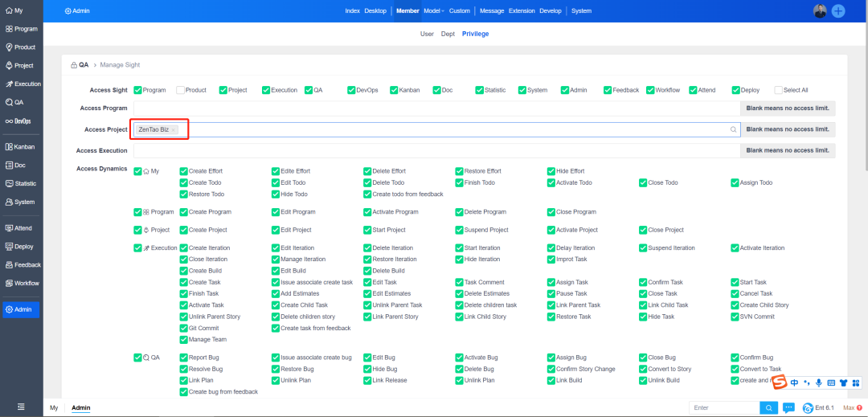Screen dimensions: 868x417
Task: Expand the Model dropdown in the top navigation
Action: [434, 11]
